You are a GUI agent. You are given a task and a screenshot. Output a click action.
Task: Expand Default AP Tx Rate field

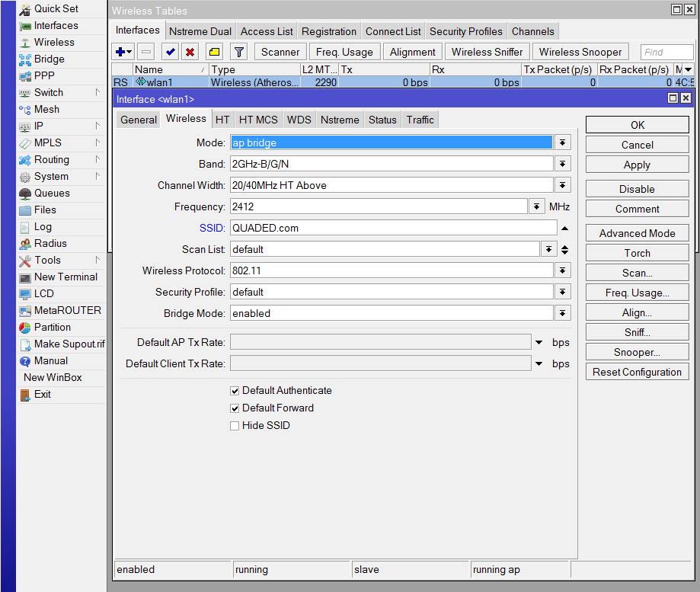click(x=539, y=342)
